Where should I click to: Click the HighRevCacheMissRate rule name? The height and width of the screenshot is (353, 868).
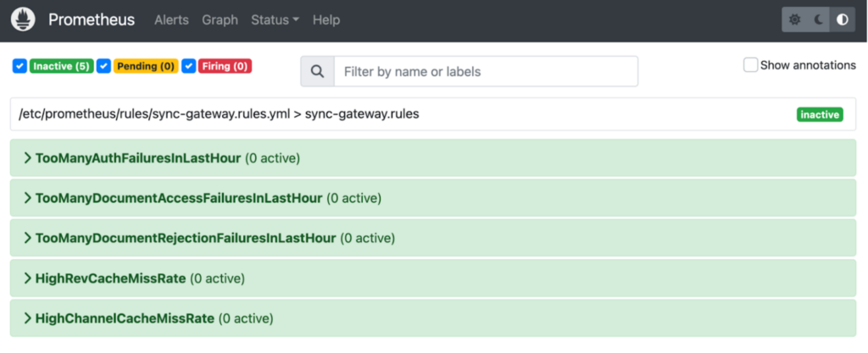(x=111, y=279)
